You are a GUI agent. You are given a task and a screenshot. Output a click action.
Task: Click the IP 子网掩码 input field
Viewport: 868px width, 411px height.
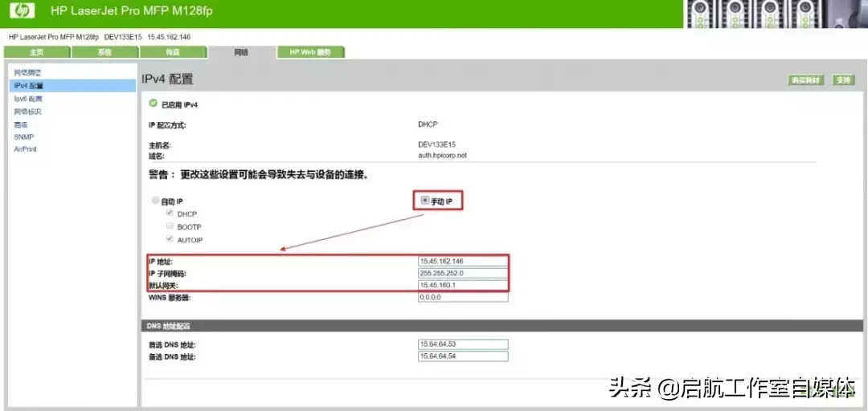click(463, 273)
